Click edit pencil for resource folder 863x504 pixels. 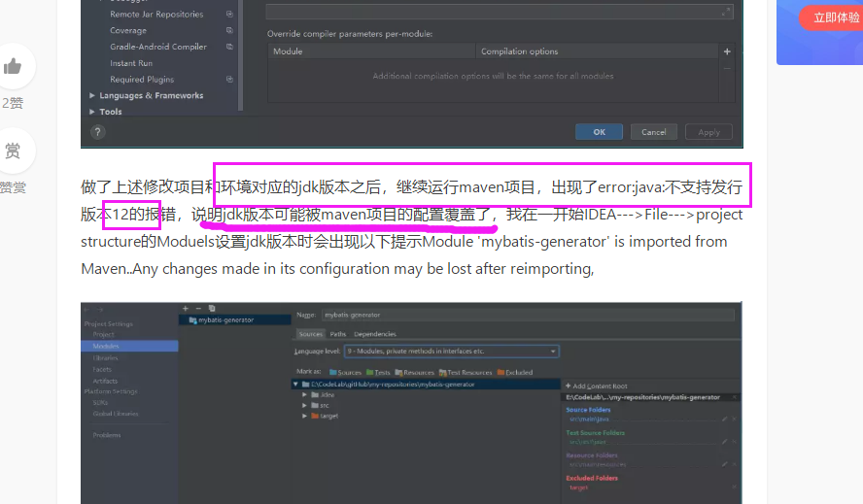[724, 464]
